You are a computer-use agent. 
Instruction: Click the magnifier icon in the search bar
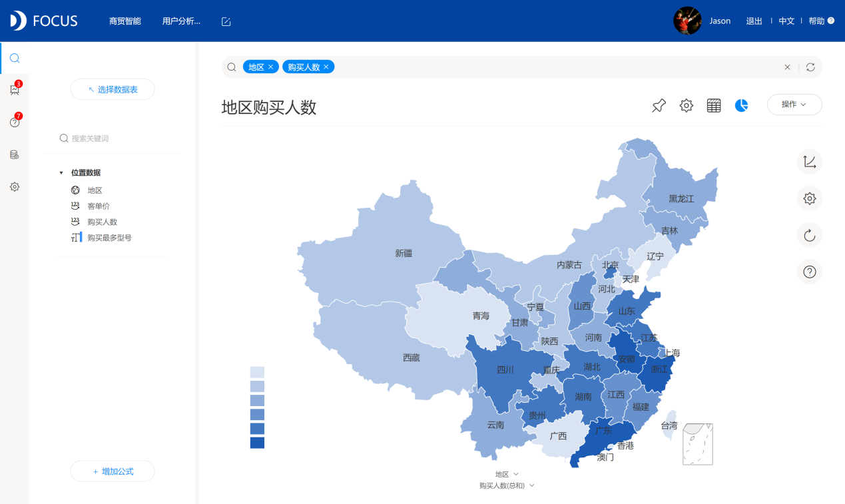pos(232,67)
